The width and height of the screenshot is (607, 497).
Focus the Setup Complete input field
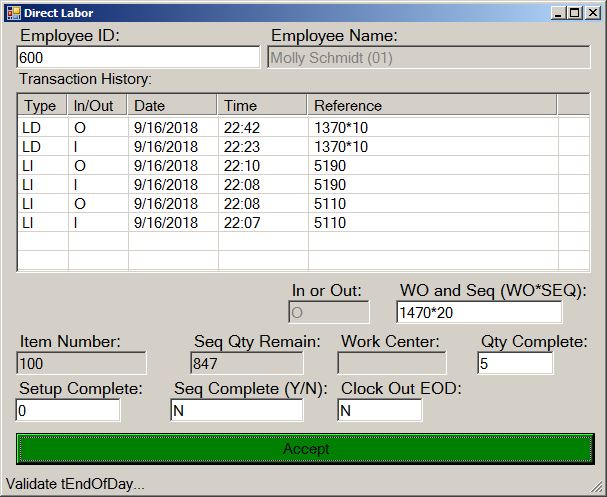click(x=68, y=410)
